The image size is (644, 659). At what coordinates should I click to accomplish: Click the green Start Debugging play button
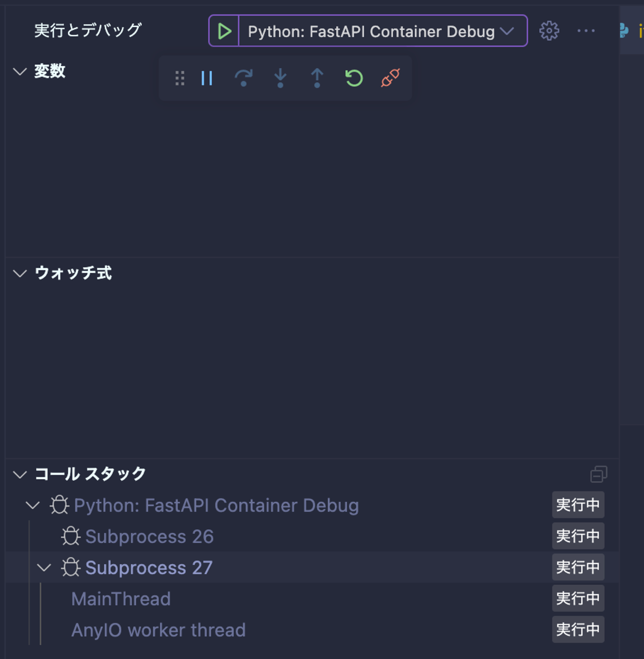pyautogui.click(x=224, y=31)
